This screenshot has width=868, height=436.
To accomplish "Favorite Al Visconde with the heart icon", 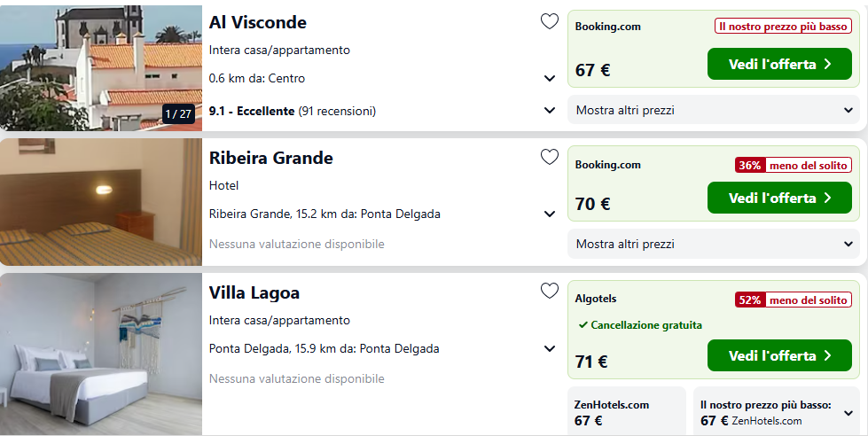I will [x=550, y=22].
